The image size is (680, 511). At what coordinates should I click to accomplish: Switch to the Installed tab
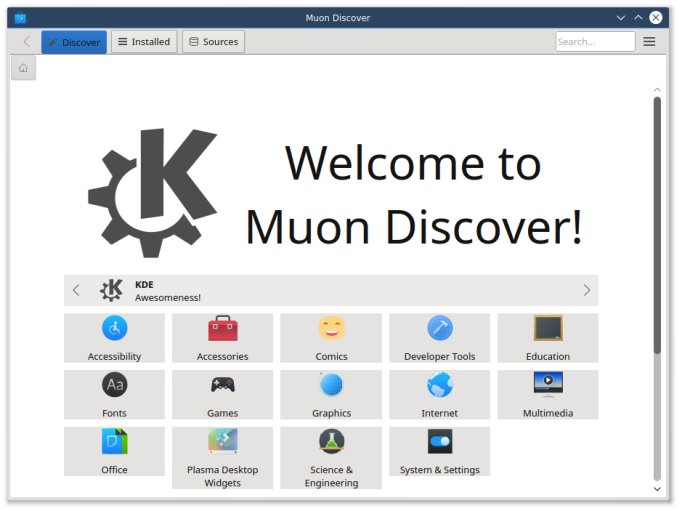[144, 42]
